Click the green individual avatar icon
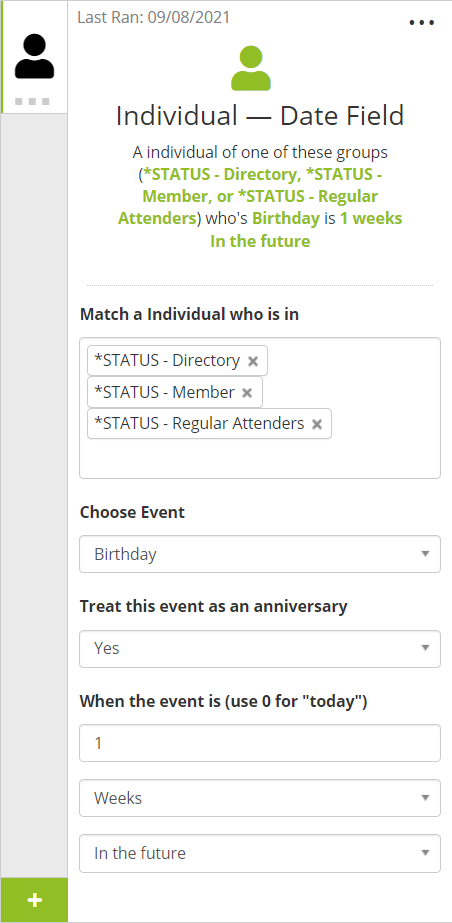Screen dimensions: 452x923 click(x=251, y=69)
